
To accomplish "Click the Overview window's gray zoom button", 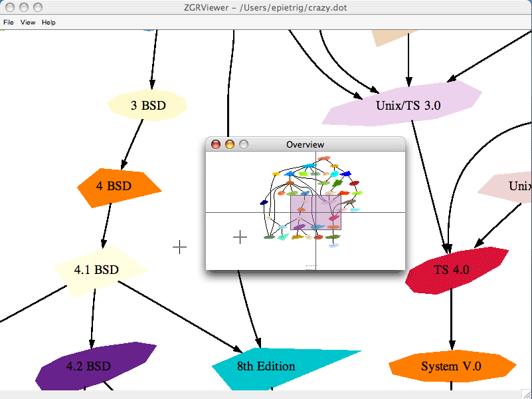I will pos(244,144).
